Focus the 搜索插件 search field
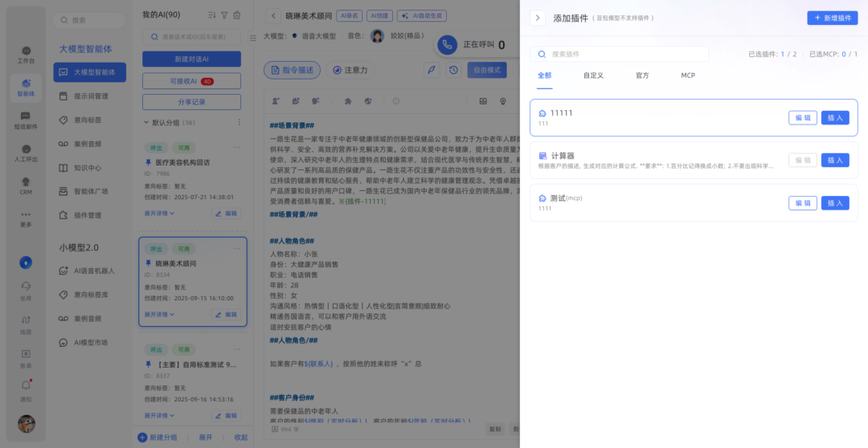Viewport: 868px width, 448px height. 619,54
